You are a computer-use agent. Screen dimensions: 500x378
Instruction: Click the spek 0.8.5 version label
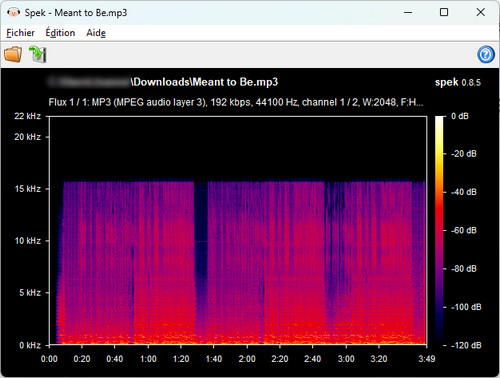[458, 82]
